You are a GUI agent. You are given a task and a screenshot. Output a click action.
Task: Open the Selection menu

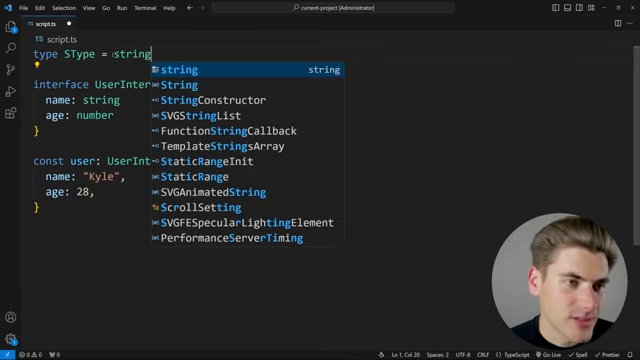(64, 8)
